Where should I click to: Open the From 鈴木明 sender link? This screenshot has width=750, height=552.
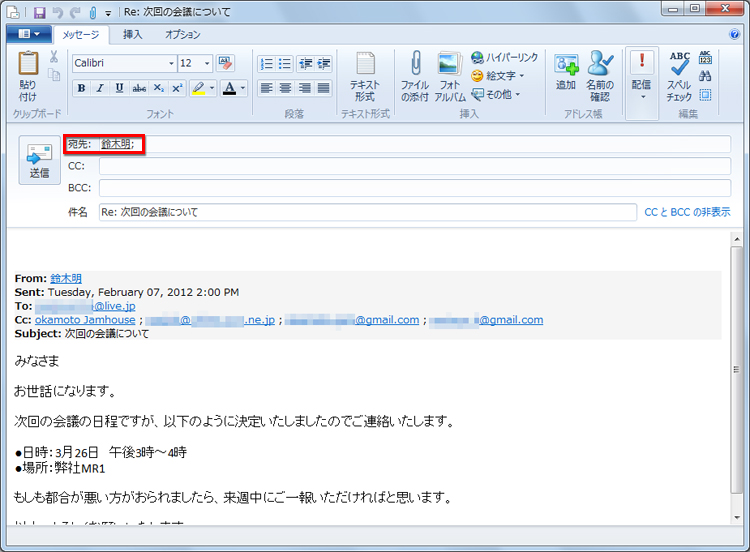pyautogui.click(x=66, y=278)
